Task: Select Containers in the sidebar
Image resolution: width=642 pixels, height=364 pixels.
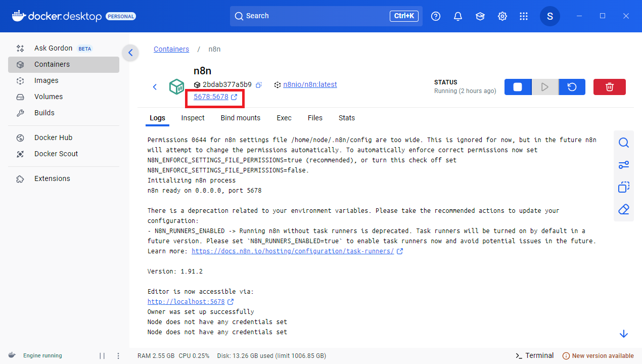Action: [64, 65]
